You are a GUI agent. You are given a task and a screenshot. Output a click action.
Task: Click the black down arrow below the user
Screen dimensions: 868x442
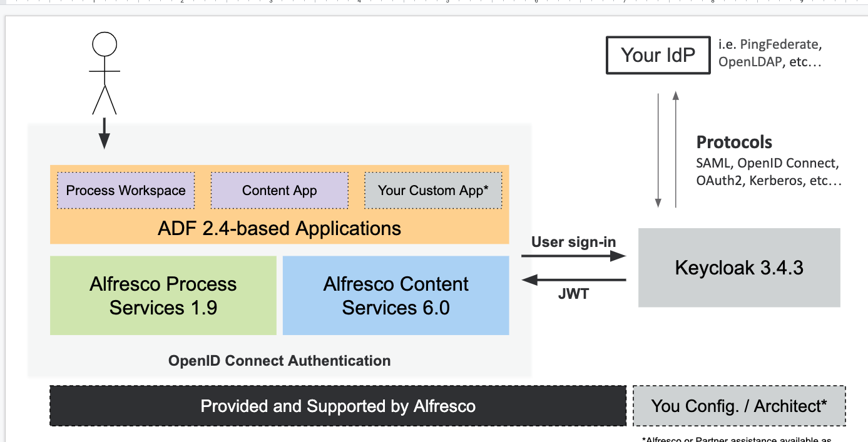pyautogui.click(x=104, y=133)
